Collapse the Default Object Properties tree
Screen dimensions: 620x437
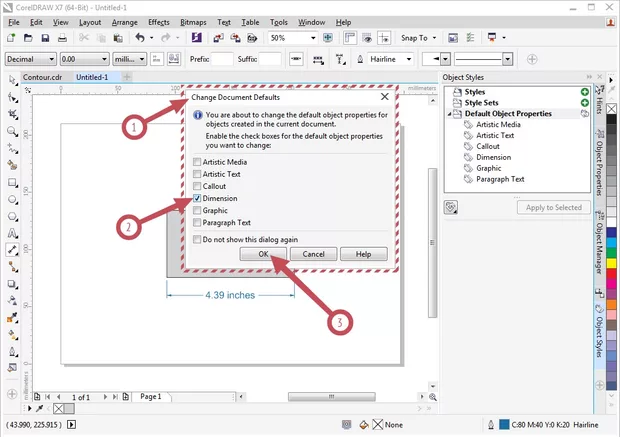pyautogui.click(x=458, y=114)
